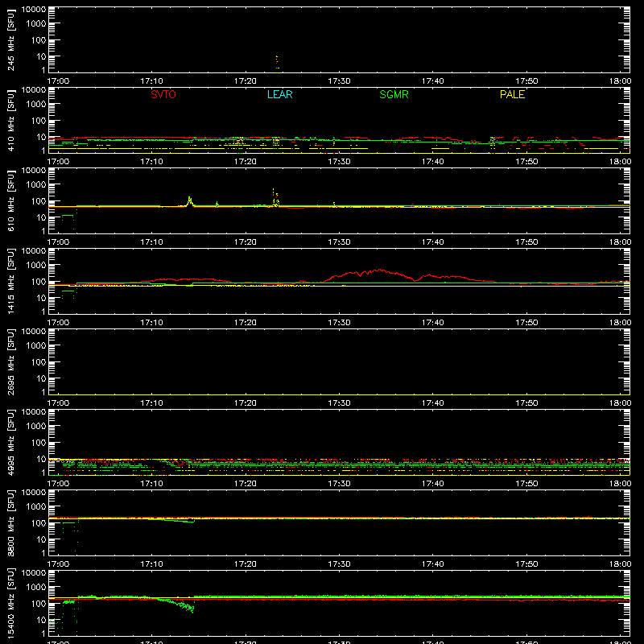Click the 1000 tick value on the 410 MHz axis
The width and height of the screenshot is (644, 644).
[x=36, y=105]
